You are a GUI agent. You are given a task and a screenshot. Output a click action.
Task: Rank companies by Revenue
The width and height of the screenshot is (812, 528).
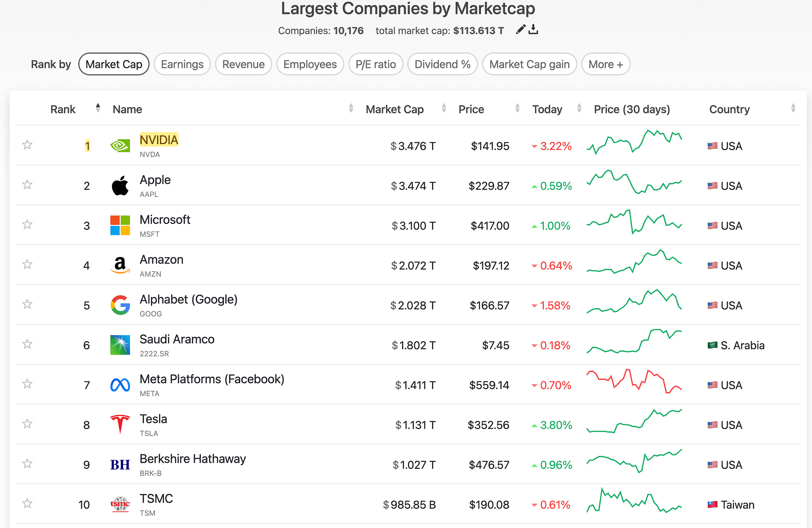point(243,64)
